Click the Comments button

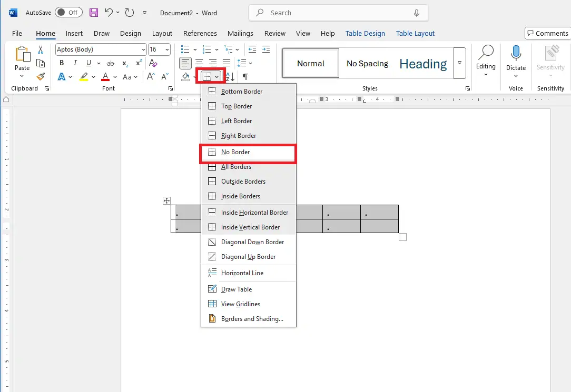pyautogui.click(x=547, y=33)
